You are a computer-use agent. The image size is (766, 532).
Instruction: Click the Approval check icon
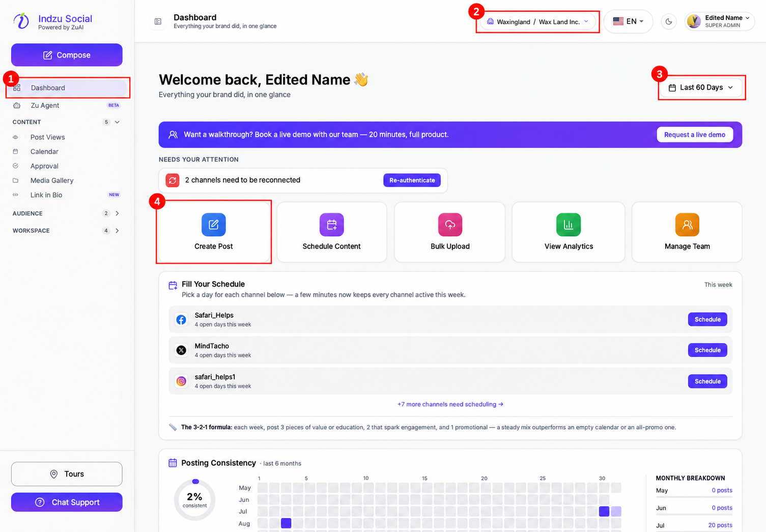point(15,166)
